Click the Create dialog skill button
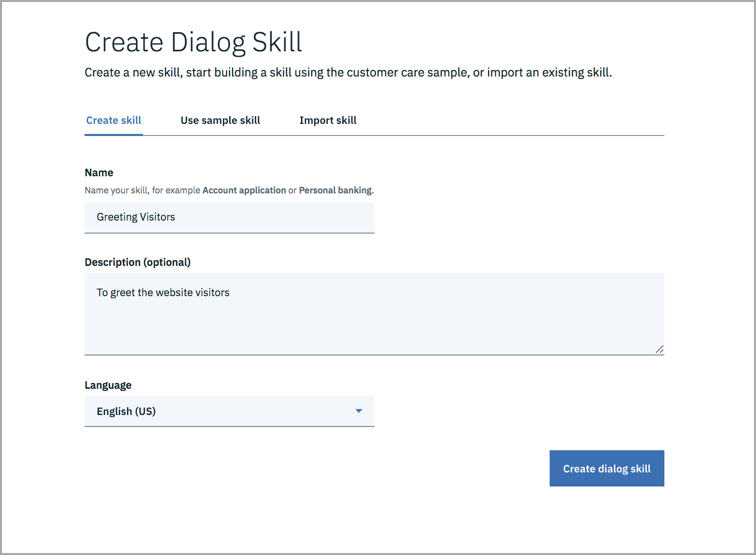Image resolution: width=756 pixels, height=555 pixels. [x=607, y=468]
